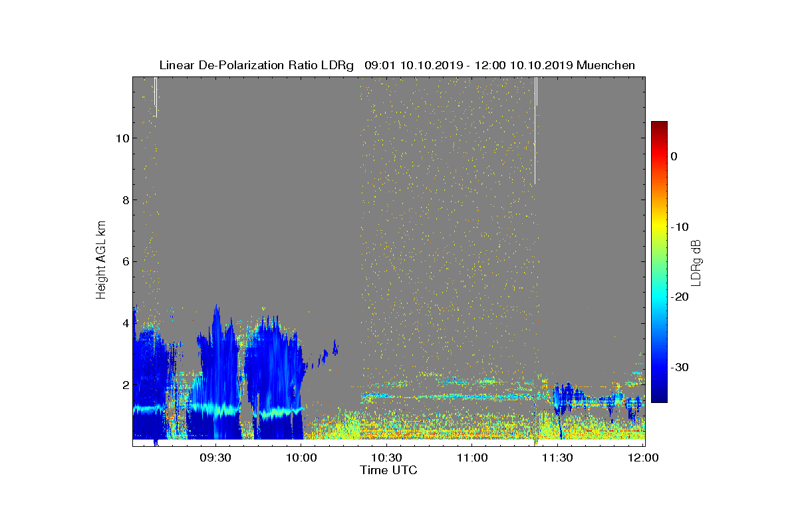
Task: Click the 09:30 time tick label
Action: click(215, 458)
